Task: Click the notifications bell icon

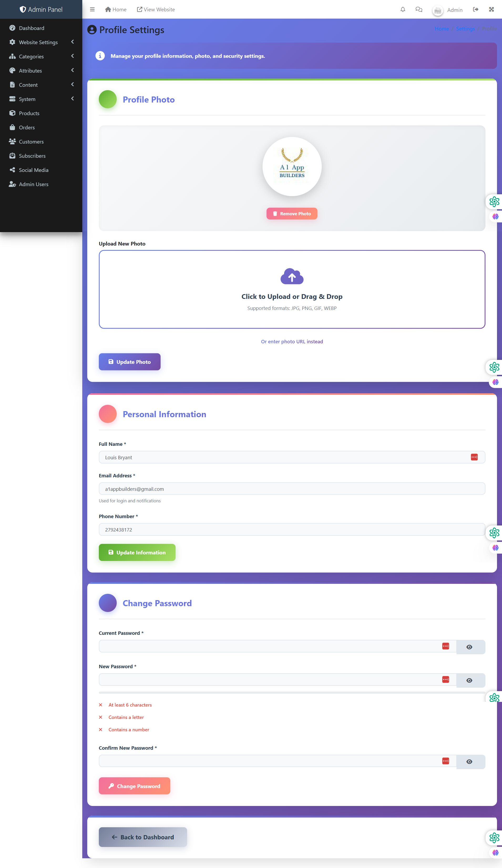Action: pos(402,10)
